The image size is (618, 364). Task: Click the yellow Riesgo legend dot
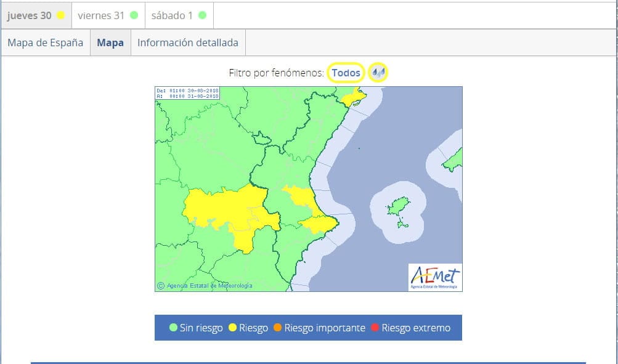(x=233, y=328)
